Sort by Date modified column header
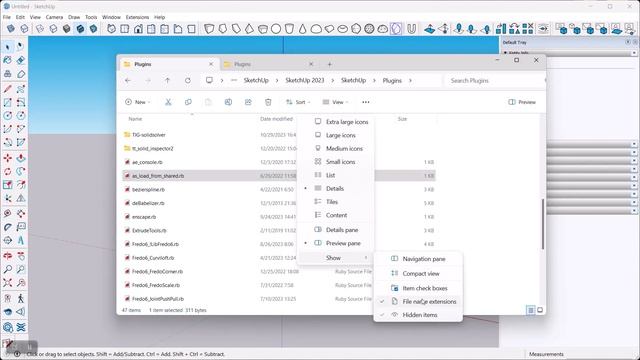Image resolution: width=640 pixels, height=360 pixels. 276,119
